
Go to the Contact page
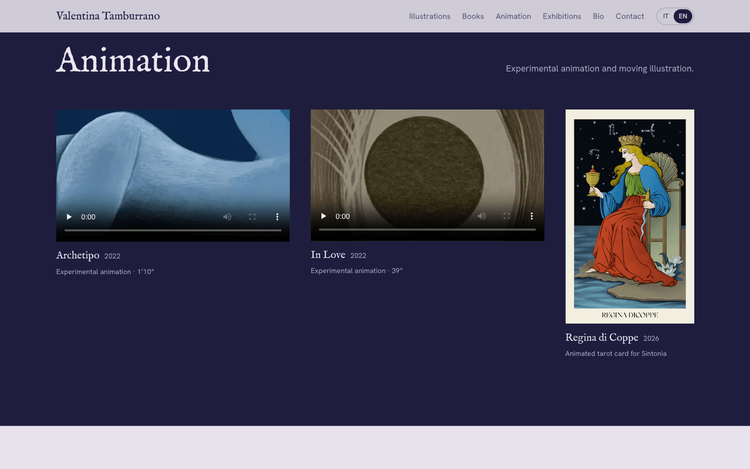click(x=629, y=16)
